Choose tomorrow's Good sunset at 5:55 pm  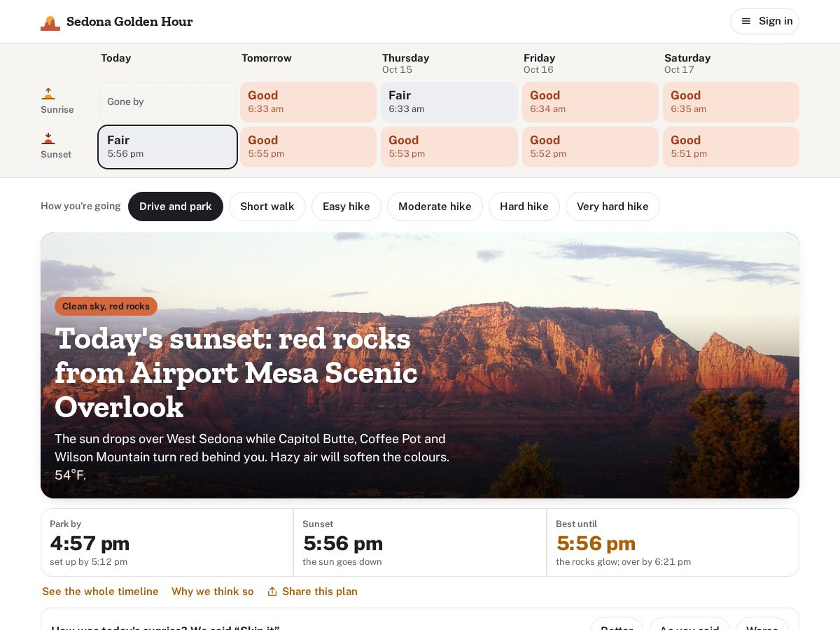click(309, 147)
